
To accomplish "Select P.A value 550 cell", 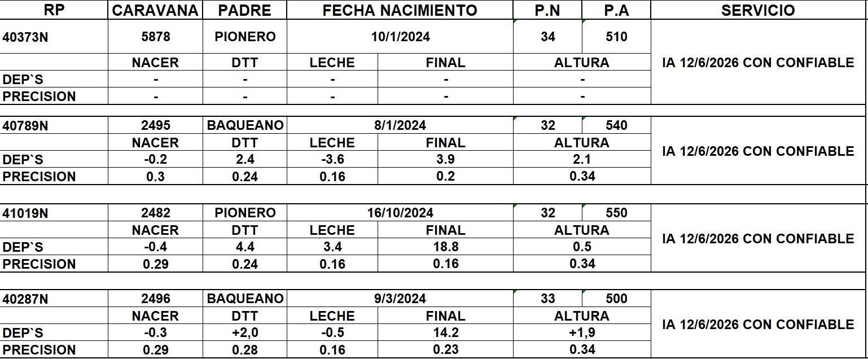I will 616,213.
